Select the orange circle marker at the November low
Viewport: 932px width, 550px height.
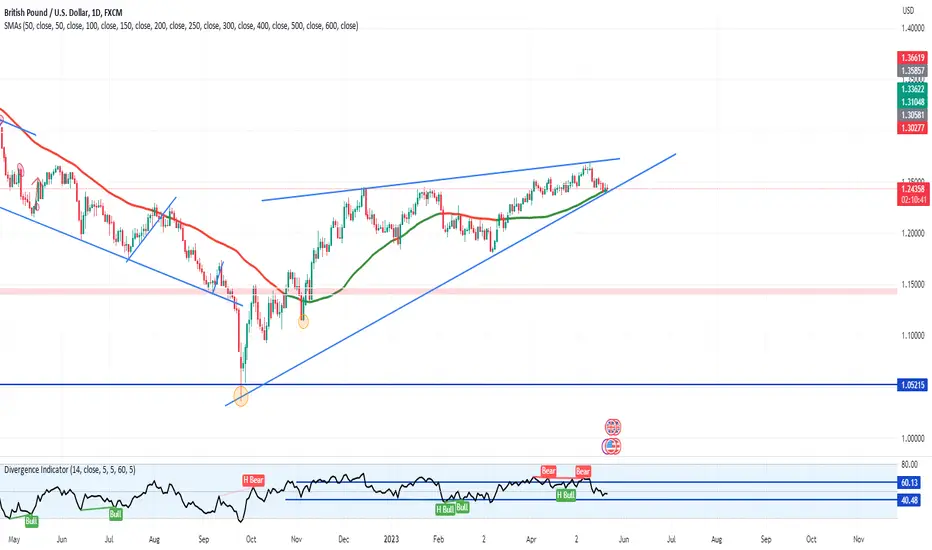pyautogui.click(x=303, y=322)
